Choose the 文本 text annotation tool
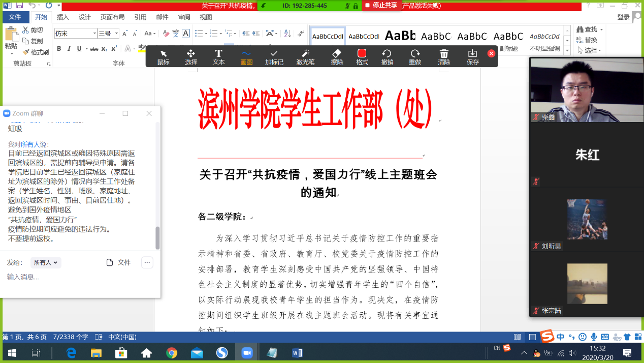This screenshot has height=363, width=644. (218, 57)
